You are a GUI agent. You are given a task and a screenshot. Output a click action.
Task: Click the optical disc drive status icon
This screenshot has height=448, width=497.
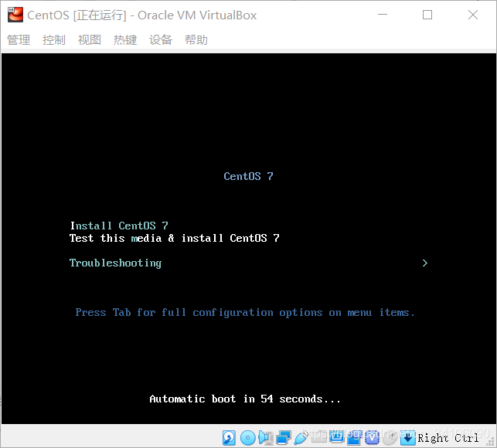(x=248, y=438)
